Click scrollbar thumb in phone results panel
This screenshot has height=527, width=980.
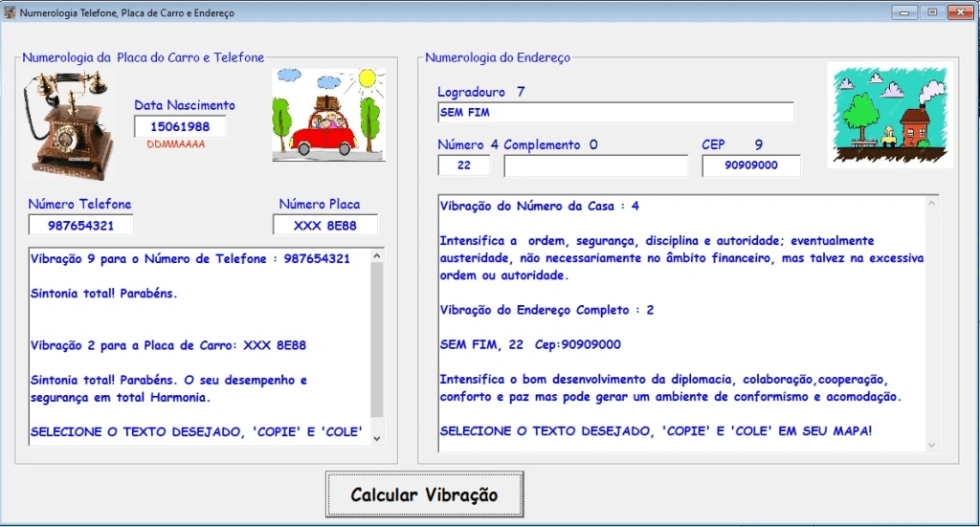(x=376, y=340)
